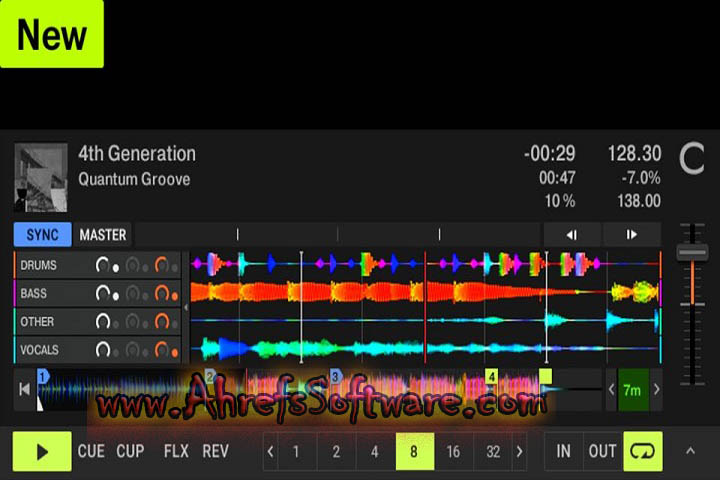720x480 pixels.
Task: Toggle the dot beside VOCALS volume knob
Action: click(116, 353)
